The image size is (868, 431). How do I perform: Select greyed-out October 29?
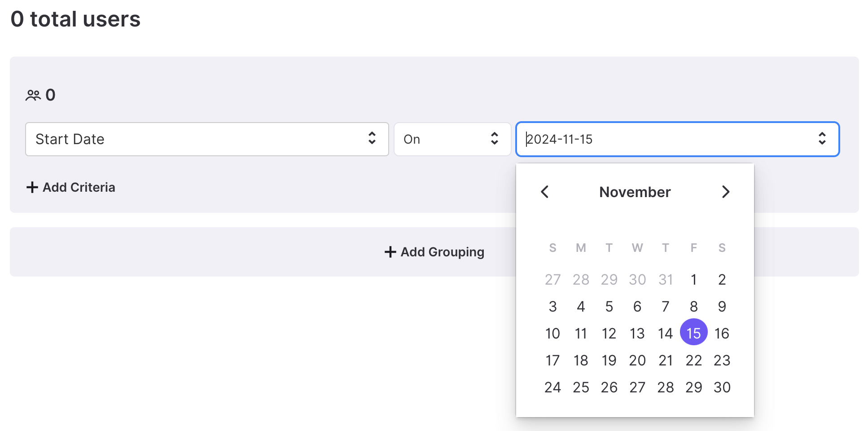point(609,280)
